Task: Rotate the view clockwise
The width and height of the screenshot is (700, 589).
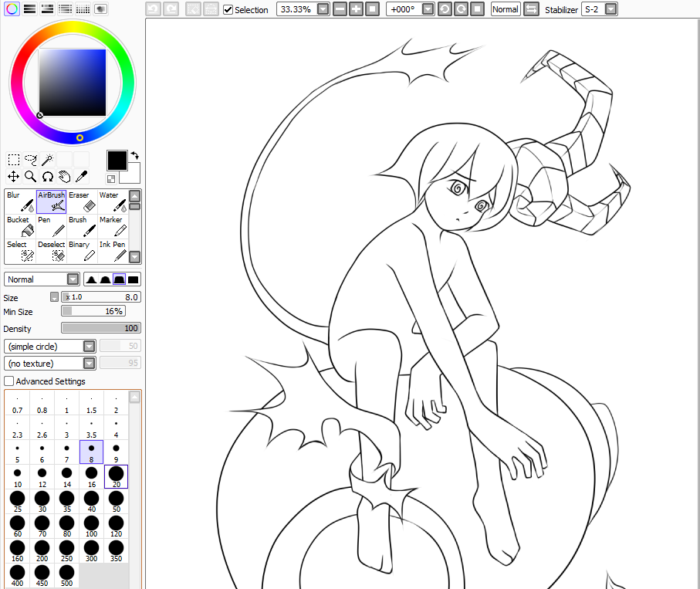Action: tap(462, 9)
